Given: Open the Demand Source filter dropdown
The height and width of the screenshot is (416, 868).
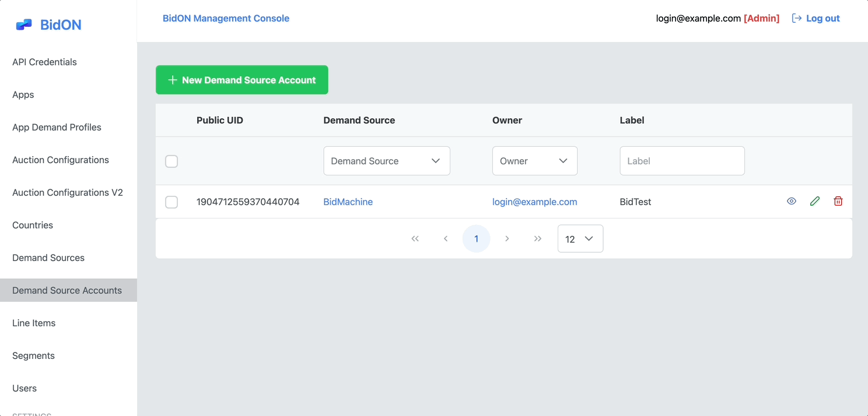Looking at the screenshot, I should pyautogui.click(x=387, y=160).
